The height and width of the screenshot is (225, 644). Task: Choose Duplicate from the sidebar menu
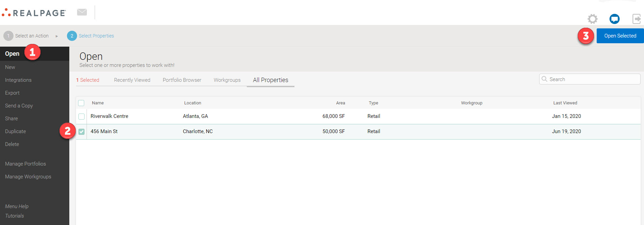(x=16, y=131)
